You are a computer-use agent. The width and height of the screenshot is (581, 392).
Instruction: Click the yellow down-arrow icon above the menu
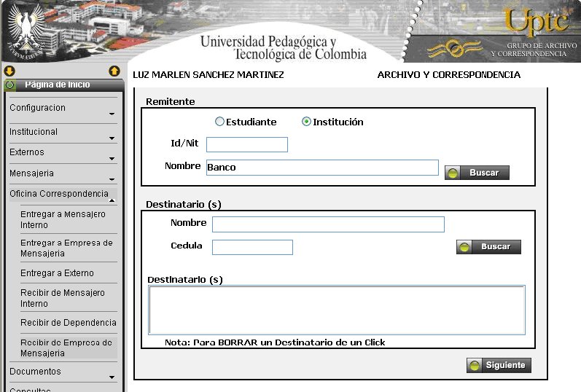pos(9,71)
